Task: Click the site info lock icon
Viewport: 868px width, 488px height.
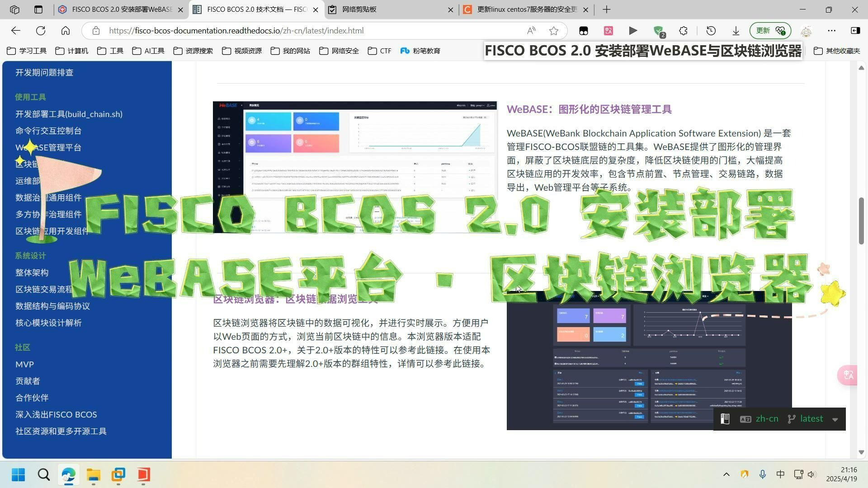Action: [95, 31]
